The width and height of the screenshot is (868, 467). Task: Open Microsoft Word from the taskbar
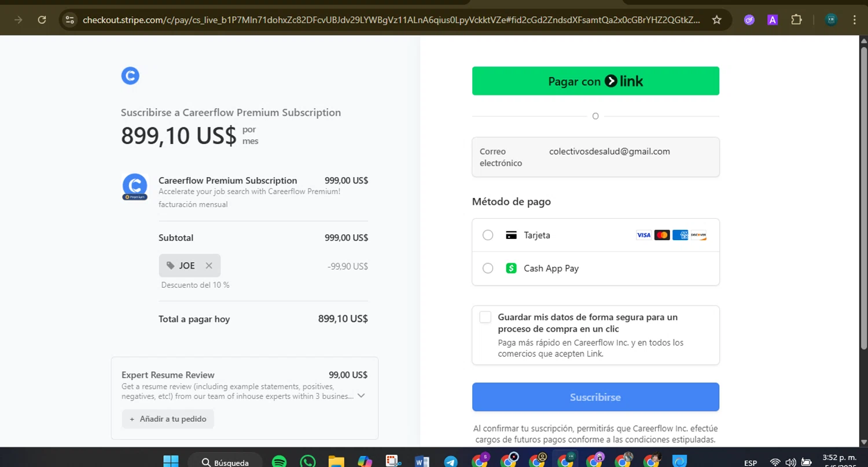[x=422, y=461]
